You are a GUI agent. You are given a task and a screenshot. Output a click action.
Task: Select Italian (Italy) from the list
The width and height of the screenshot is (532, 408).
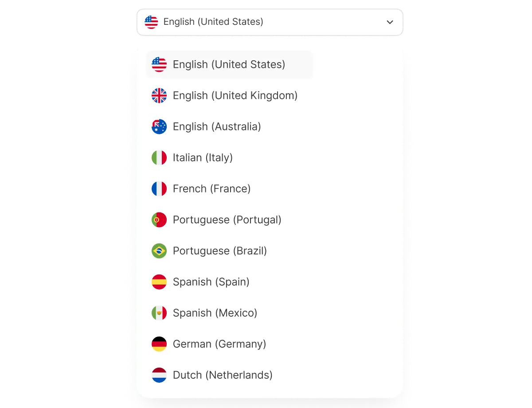coord(203,157)
